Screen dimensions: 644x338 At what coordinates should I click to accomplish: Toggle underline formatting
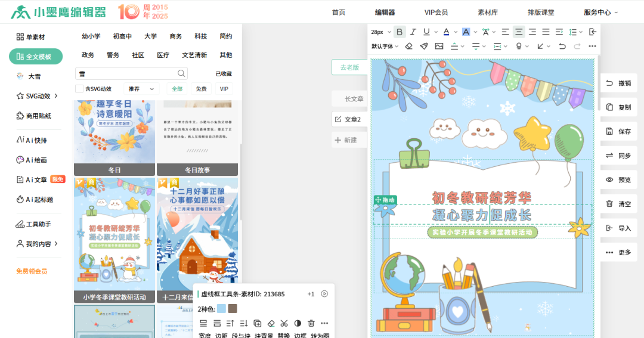pos(426,32)
